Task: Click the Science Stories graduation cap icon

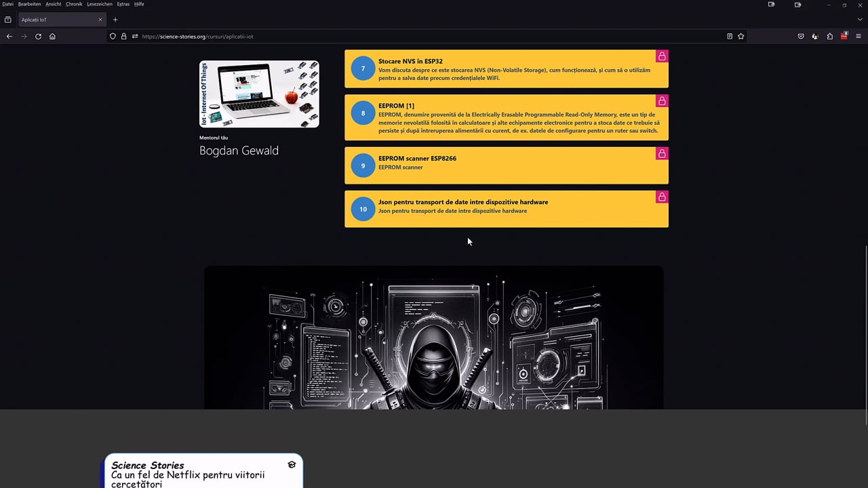Action: (x=292, y=465)
